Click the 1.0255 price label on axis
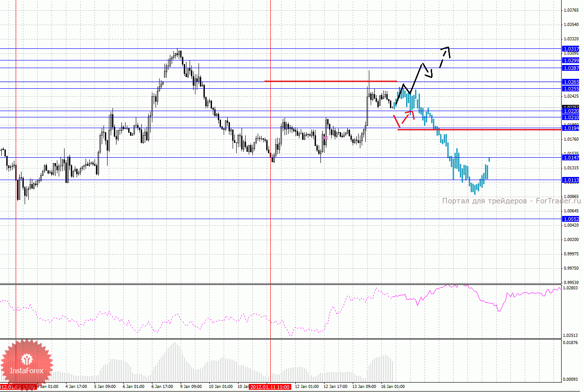Image resolution: width=584 pixels, height=392 pixels. click(570, 89)
